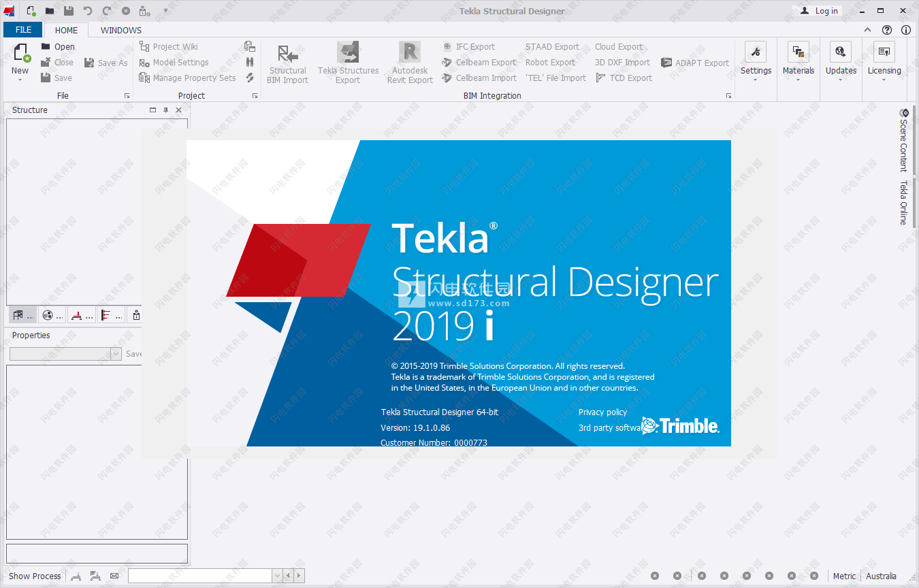Expand the File group dialog launcher
The image size is (919, 588).
coord(127,96)
